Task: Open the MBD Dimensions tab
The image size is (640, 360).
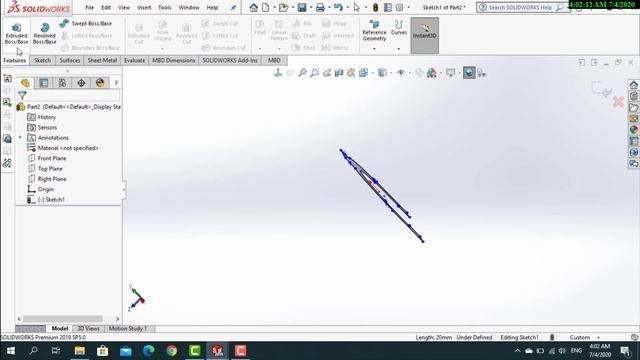Action: [173, 60]
